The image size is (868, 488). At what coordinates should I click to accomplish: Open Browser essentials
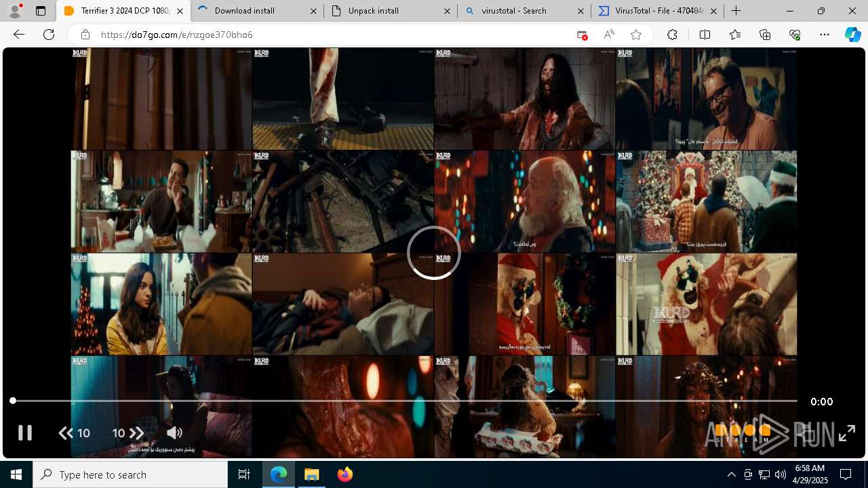coord(795,35)
